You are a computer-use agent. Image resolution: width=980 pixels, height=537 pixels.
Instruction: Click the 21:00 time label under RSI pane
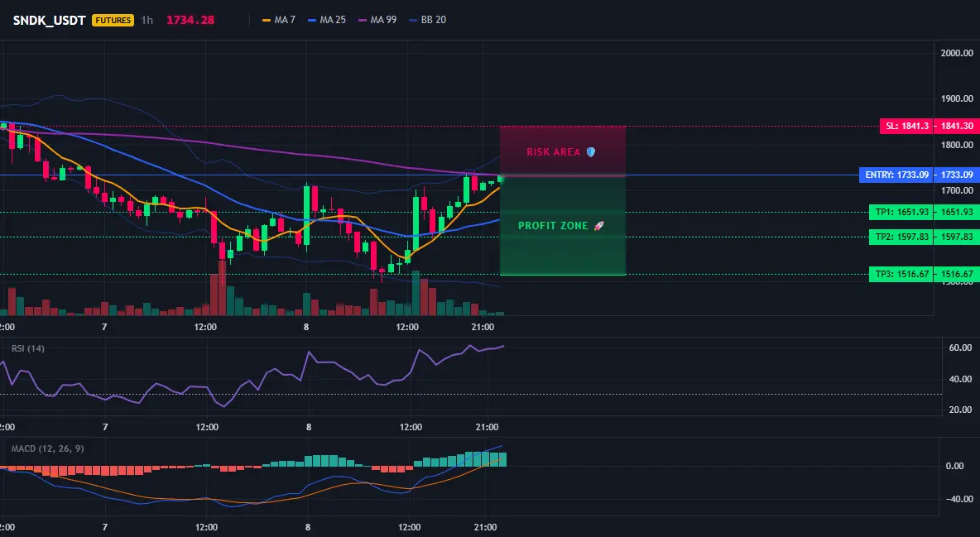tap(487, 427)
